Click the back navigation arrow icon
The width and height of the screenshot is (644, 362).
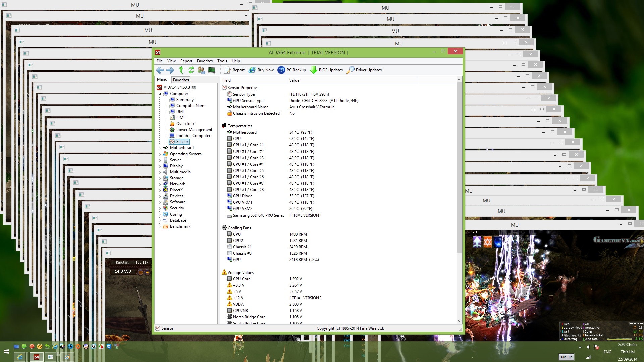[160, 70]
